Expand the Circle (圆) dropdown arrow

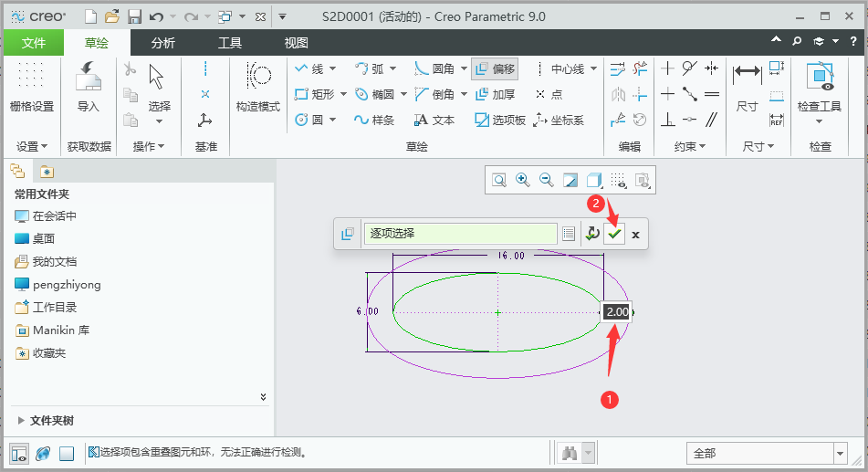pos(333,120)
